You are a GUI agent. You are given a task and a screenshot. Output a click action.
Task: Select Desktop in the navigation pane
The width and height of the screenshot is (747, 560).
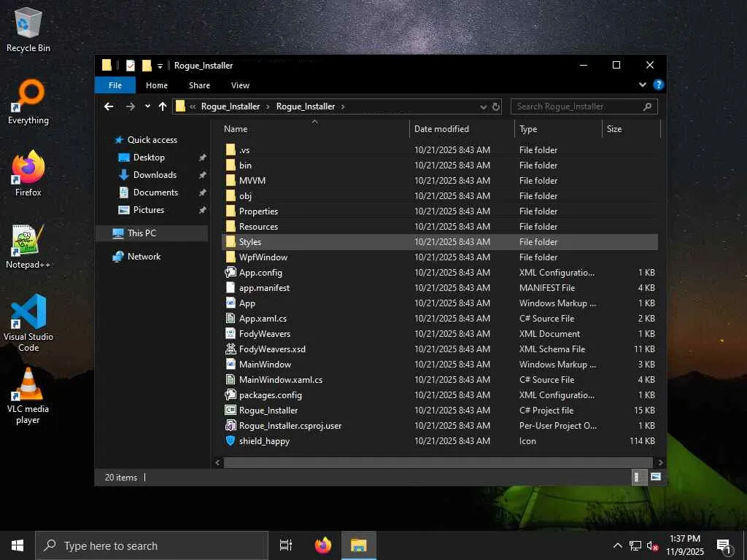[141, 157]
